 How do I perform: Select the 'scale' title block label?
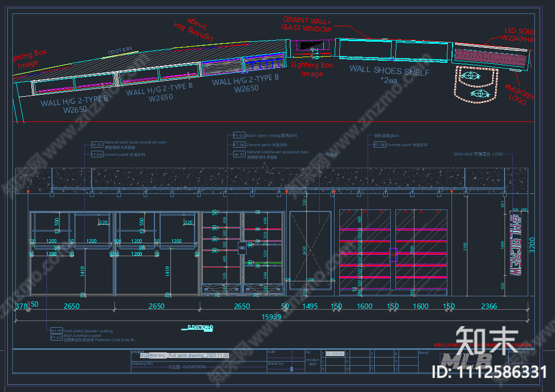[271, 352]
